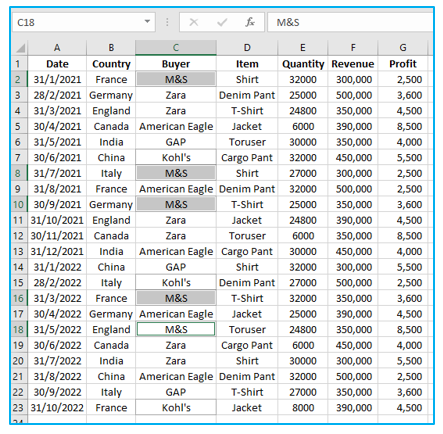Click India in row 20
Screen dimensions: 443x434
pyautogui.click(x=111, y=361)
